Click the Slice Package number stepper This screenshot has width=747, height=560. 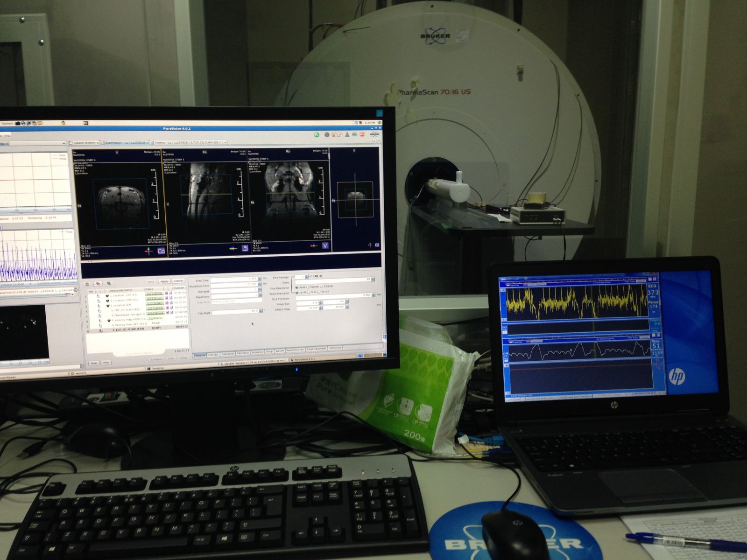tap(307, 276)
